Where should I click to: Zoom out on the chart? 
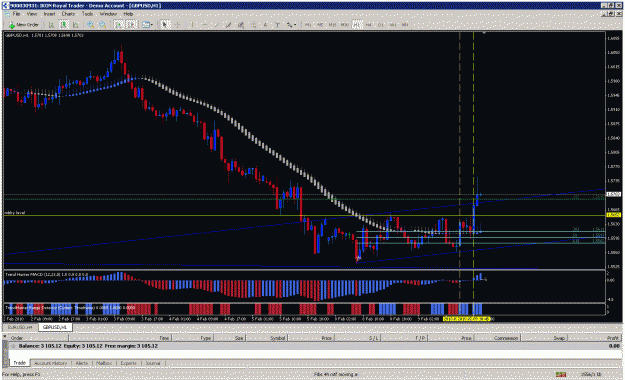pyautogui.click(x=102, y=25)
